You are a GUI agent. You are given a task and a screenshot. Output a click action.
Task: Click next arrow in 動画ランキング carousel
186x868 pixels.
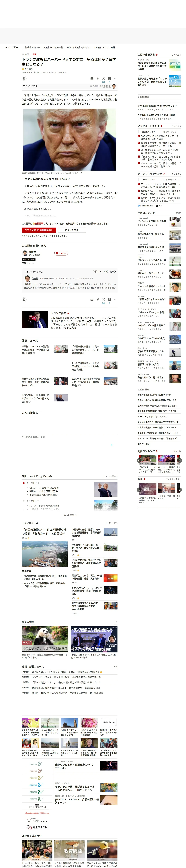[180, 460]
